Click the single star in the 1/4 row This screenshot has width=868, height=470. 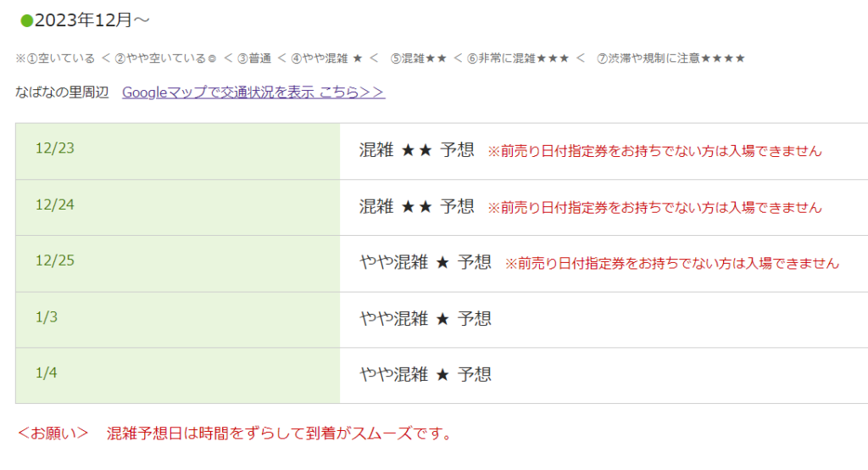(x=442, y=374)
